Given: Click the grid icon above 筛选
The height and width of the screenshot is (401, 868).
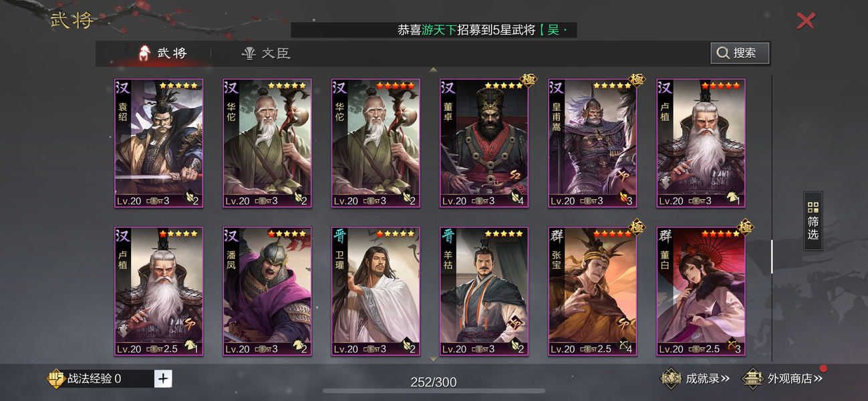Looking at the screenshot, I should point(813,207).
